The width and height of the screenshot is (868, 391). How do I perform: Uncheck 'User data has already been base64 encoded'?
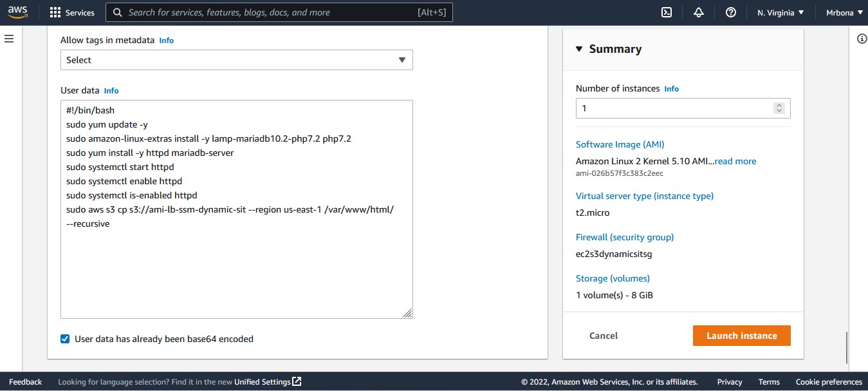65,338
